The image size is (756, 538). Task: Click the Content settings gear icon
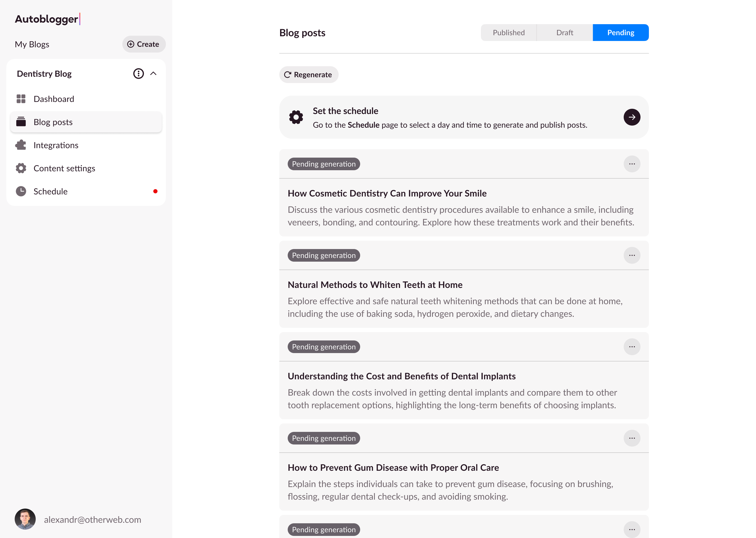(x=21, y=168)
